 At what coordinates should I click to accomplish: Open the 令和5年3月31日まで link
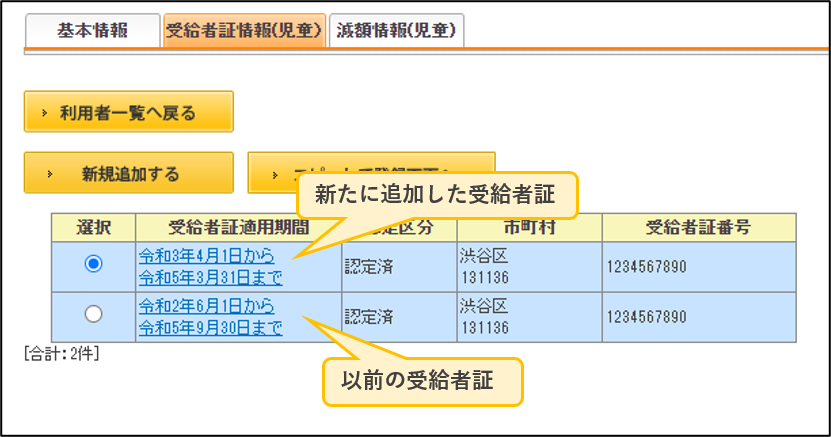[x=210, y=277]
